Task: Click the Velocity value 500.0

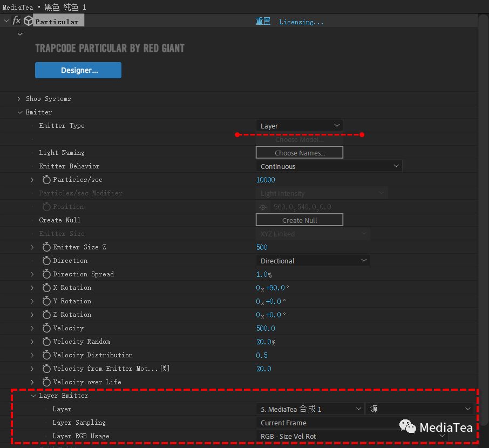Action: tap(266, 328)
